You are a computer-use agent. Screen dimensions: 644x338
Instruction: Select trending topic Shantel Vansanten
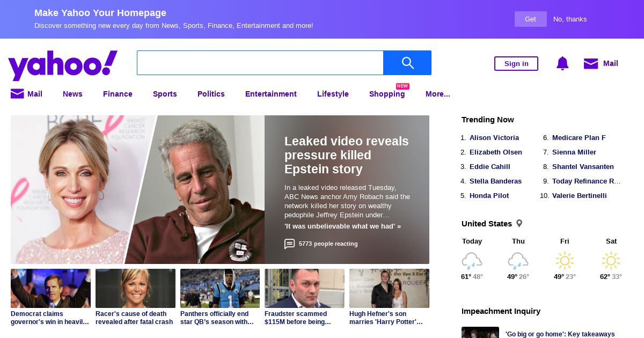tap(583, 167)
